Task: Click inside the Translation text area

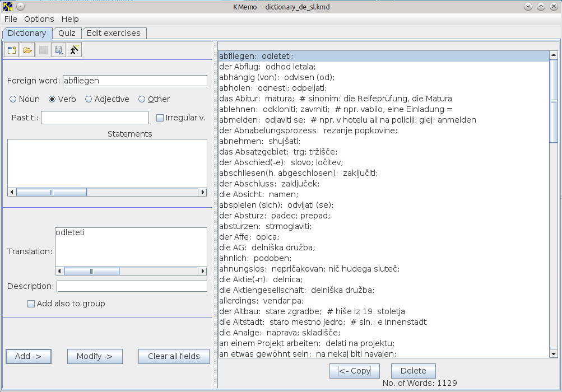Action: 131,247
